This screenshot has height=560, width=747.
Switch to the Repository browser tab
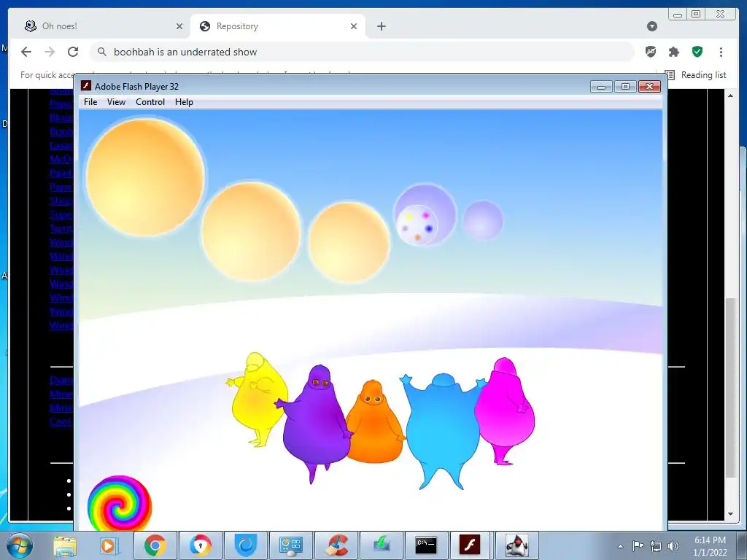(278, 26)
